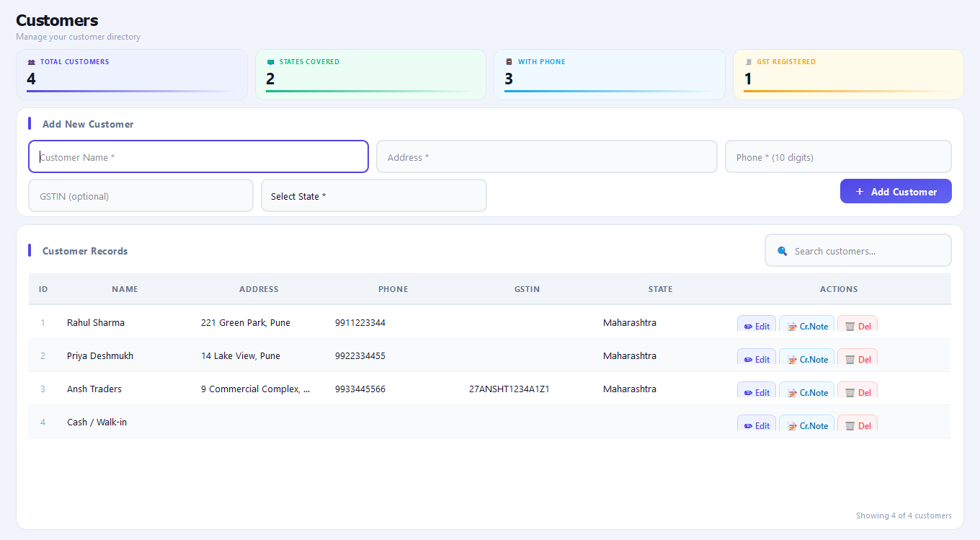Click address 221 Green Park, Pune

246,322
